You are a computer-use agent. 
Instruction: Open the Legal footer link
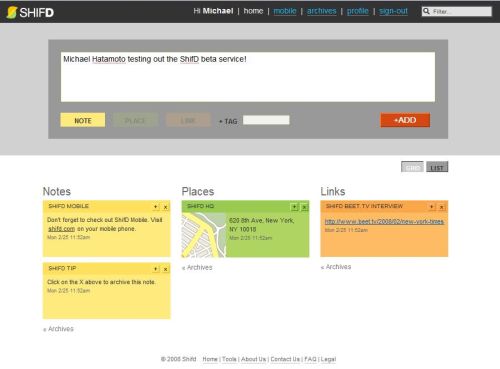pos(328,359)
